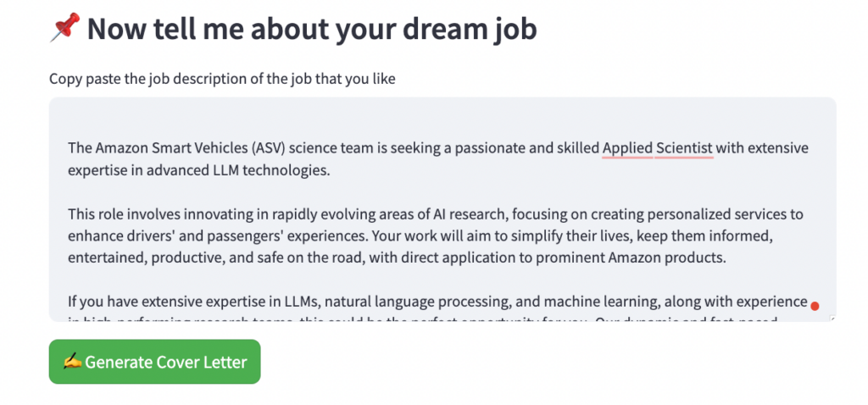Click the writing hand emoji on the button
The width and height of the screenshot is (868, 405).
[73, 362]
